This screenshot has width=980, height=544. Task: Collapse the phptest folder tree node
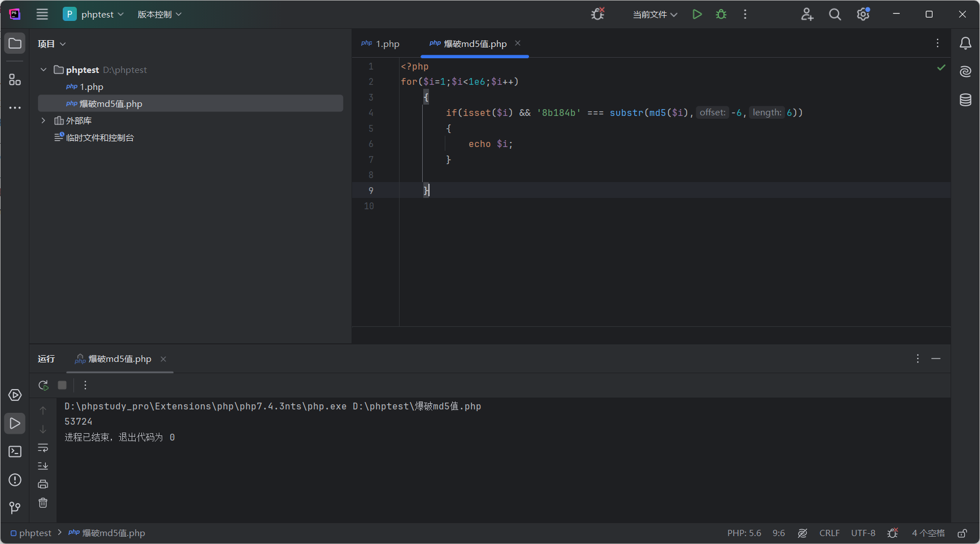click(x=44, y=70)
